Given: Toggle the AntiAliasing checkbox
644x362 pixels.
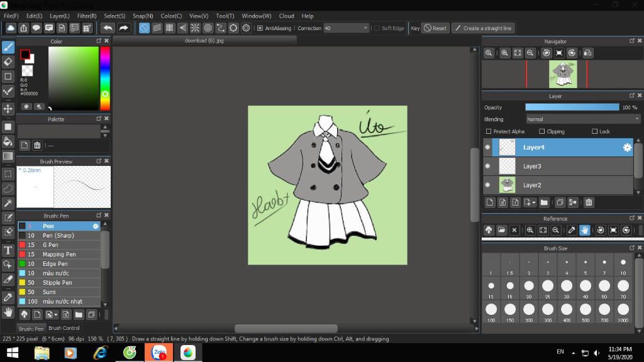Looking at the screenshot, I should pyautogui.click(x=260, y=28).
